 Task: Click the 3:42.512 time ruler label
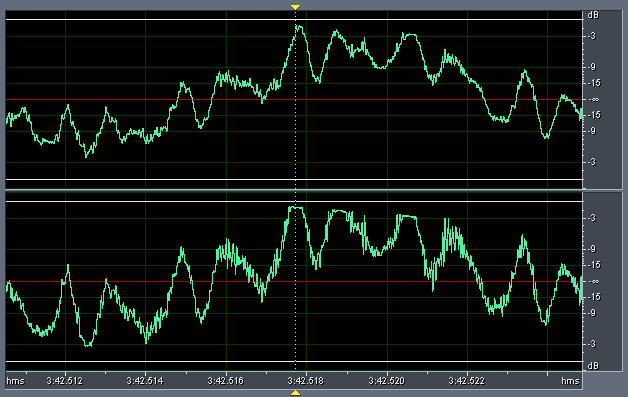pos(64,381)
